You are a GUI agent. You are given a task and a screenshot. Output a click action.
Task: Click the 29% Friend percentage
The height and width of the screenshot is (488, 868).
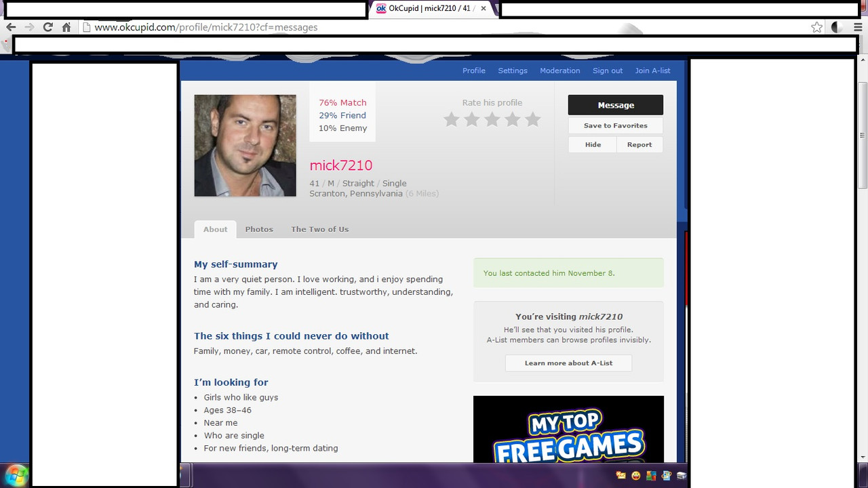[x=342, y=115]
